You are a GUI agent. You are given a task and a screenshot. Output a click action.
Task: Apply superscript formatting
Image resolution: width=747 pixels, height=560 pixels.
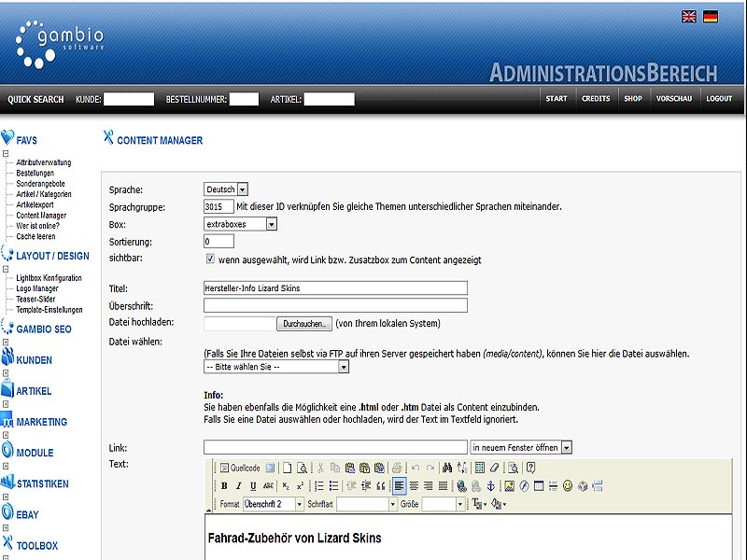tap(300, 485)
